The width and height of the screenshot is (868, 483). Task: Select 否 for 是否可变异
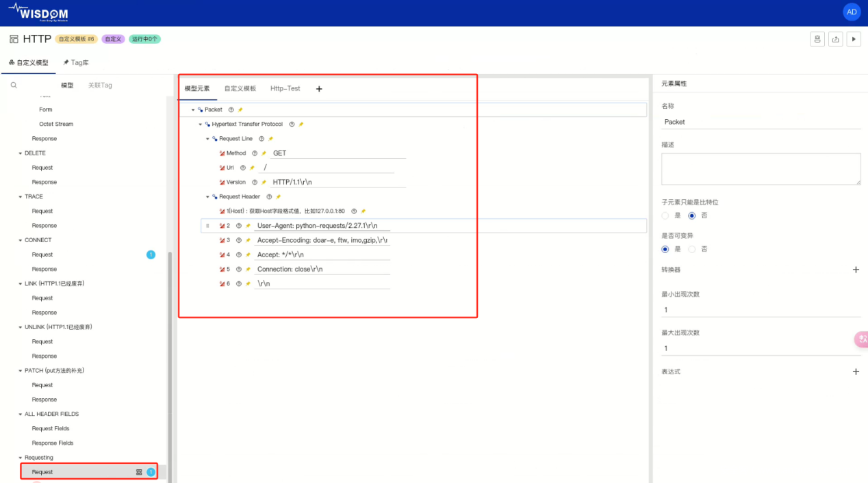(691, 249)
